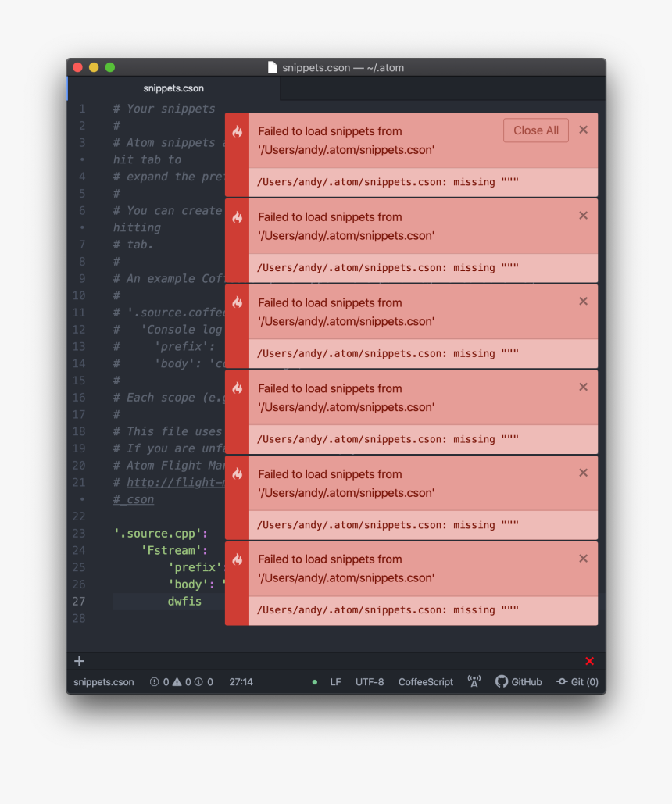Open the LF line-ending selector
The height and width of the screenshot is (804, 672).
coord(335,681)
